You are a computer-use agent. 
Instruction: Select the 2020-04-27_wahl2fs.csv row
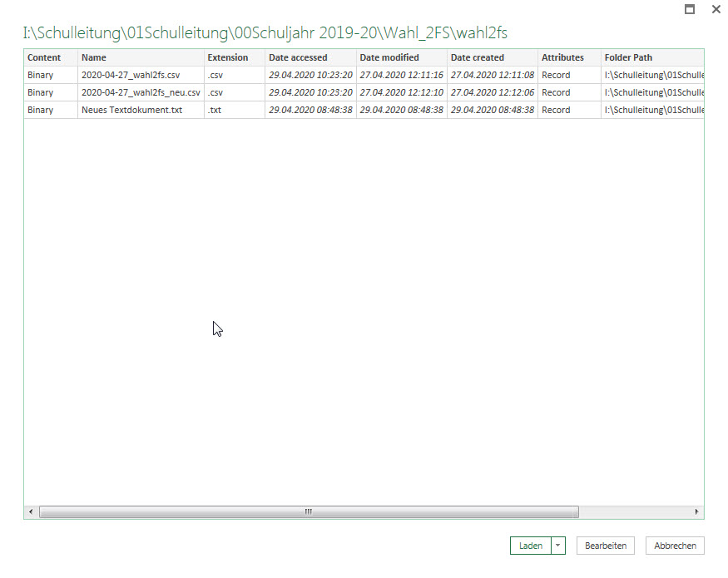coord(131,75)
